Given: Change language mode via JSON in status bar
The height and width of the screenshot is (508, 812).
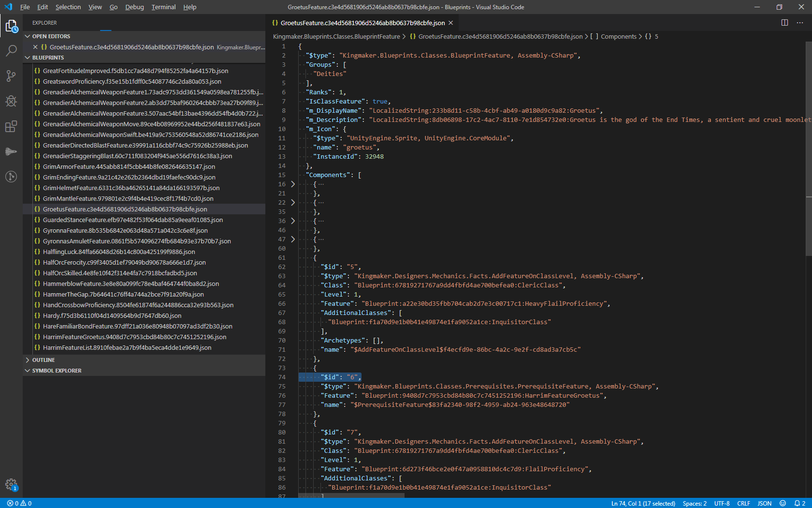Looking at the screenshot, I should click(764, 503).
